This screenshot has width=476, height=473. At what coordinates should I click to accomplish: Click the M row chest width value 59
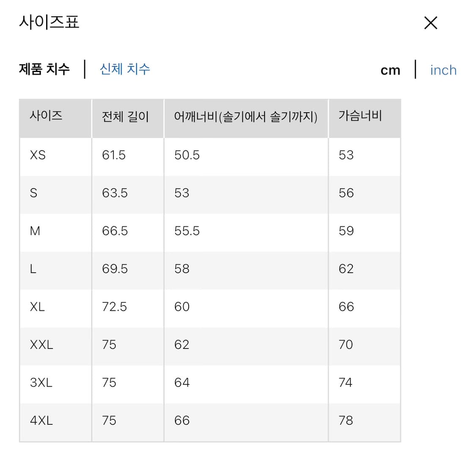point(346,231)
